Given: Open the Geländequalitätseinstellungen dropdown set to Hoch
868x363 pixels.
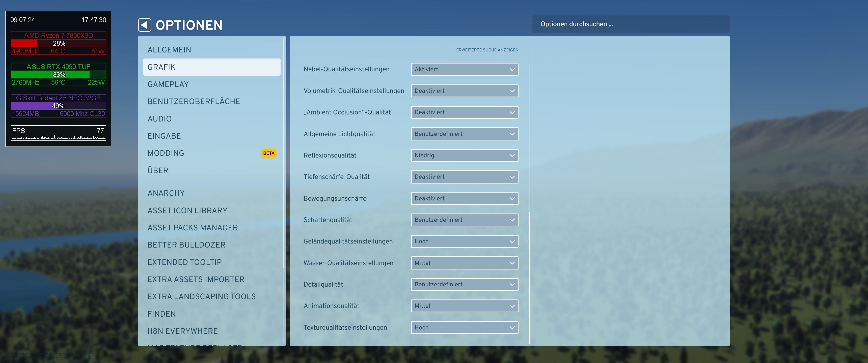Looking at the screenshot, I should tap(464, 241).
